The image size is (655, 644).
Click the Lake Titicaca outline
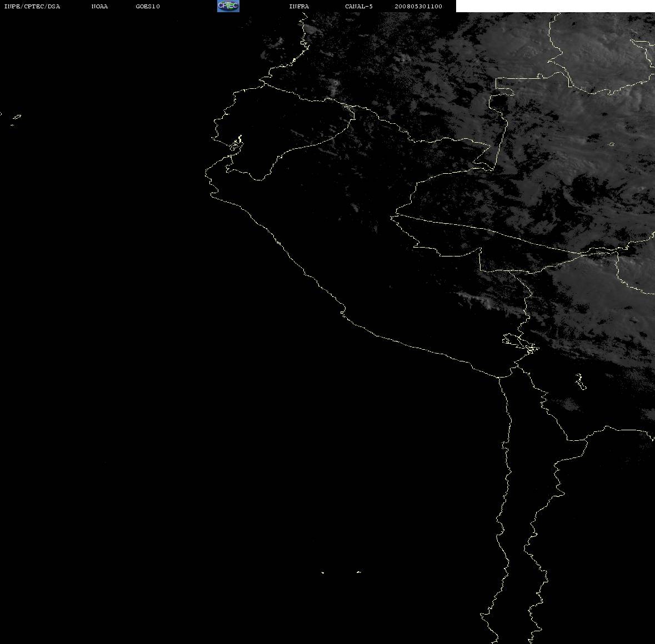[520, 343]
